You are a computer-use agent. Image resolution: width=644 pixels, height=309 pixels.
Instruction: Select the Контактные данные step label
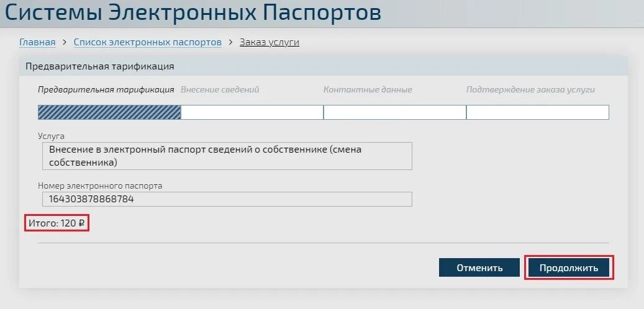(368, 90)
